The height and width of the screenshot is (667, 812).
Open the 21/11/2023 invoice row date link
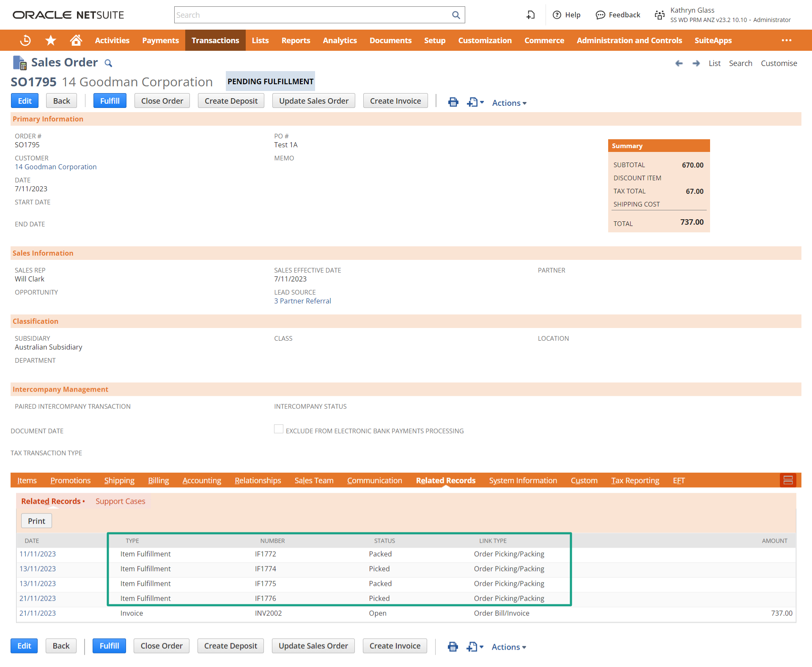tap(38, 613)
